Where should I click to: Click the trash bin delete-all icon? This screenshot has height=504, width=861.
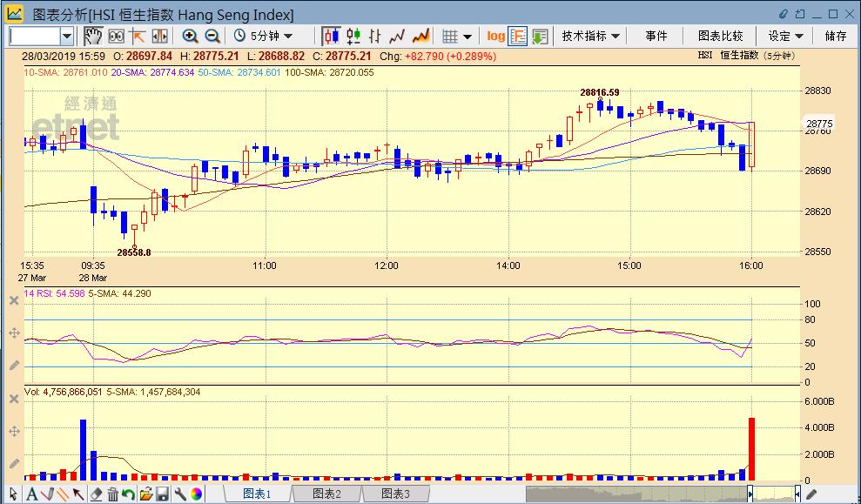[112, 494]
